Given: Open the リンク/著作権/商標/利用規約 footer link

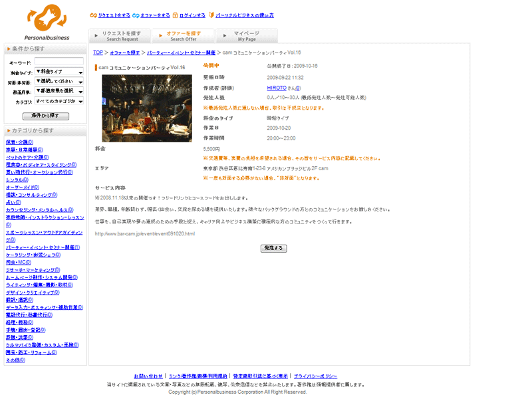Looking at the screenshot, I should coord(198,376).
